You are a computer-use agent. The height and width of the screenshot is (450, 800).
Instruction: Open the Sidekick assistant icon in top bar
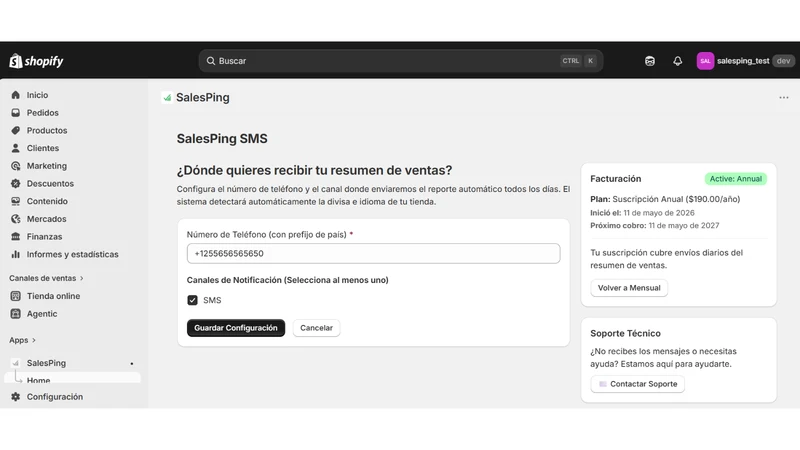coord(649,61)
